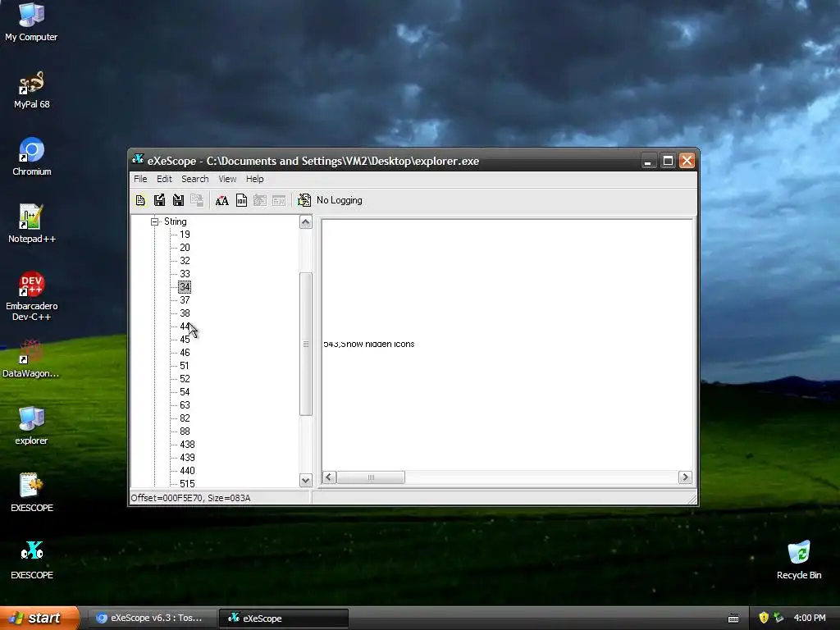Click the Import resource toolbar icon
The image size is (840, 630).
click(x=178, y=200)
